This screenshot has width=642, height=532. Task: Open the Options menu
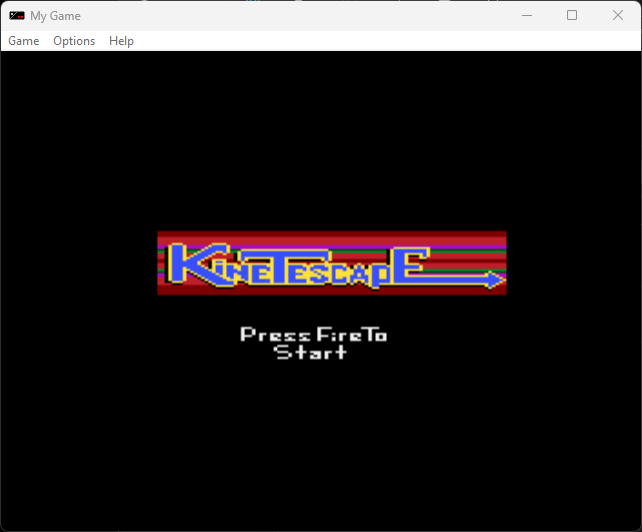tap(74, 41)
